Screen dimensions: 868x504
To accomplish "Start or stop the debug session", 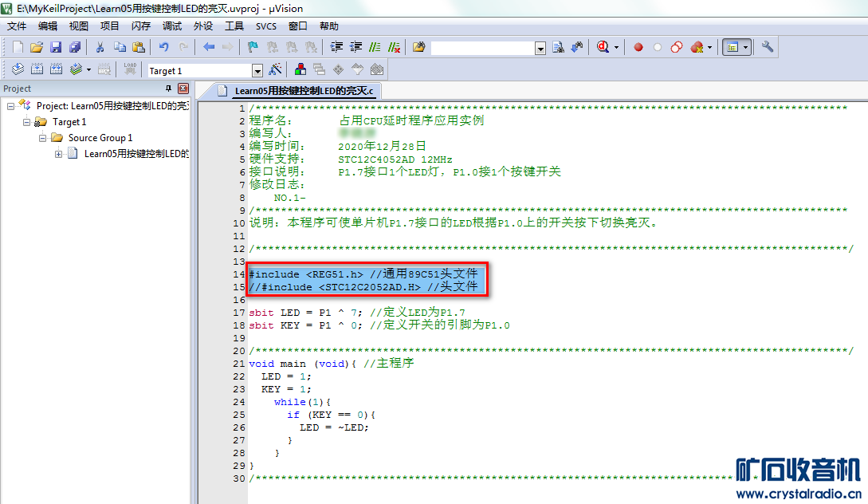I will coord(603,48).
